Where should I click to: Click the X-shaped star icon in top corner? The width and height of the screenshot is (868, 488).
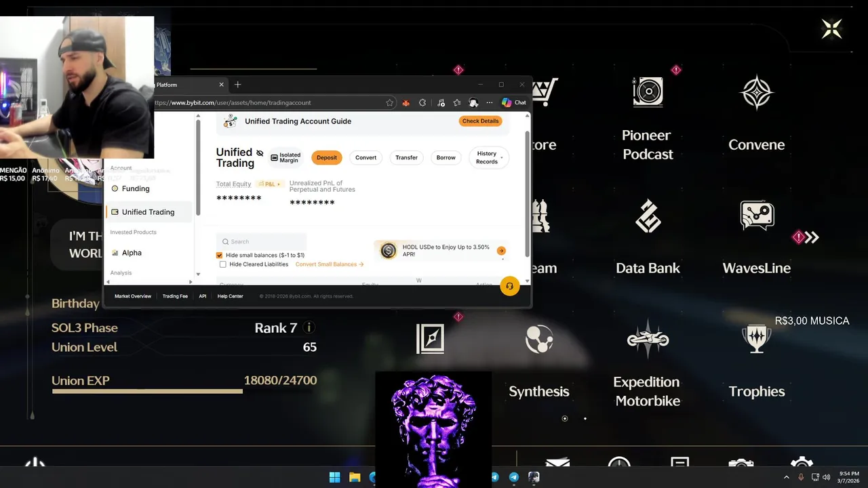pos(831,28)
